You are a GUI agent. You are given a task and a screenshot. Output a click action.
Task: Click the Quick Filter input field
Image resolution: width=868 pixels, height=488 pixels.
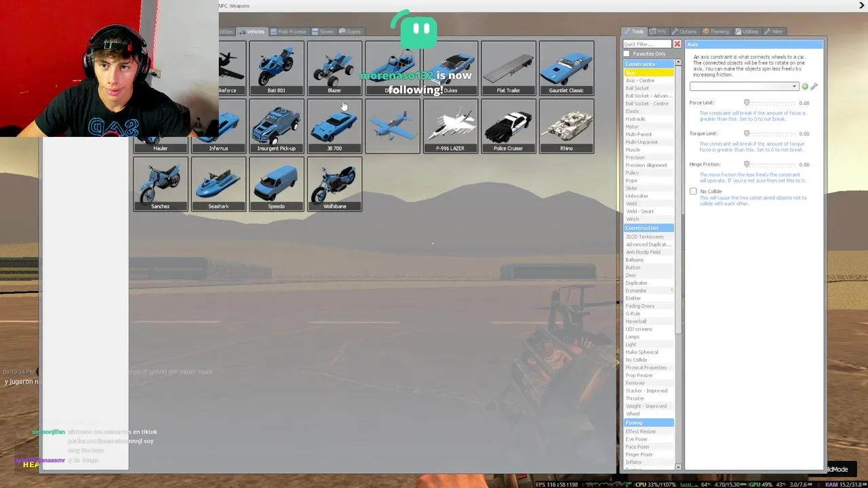click(647, 44)
